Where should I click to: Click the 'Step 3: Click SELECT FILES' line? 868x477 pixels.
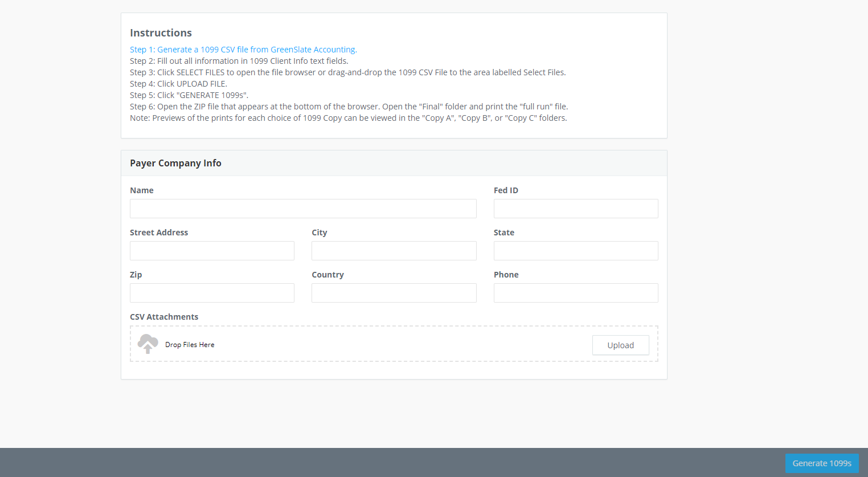click(x=348, y=72)
